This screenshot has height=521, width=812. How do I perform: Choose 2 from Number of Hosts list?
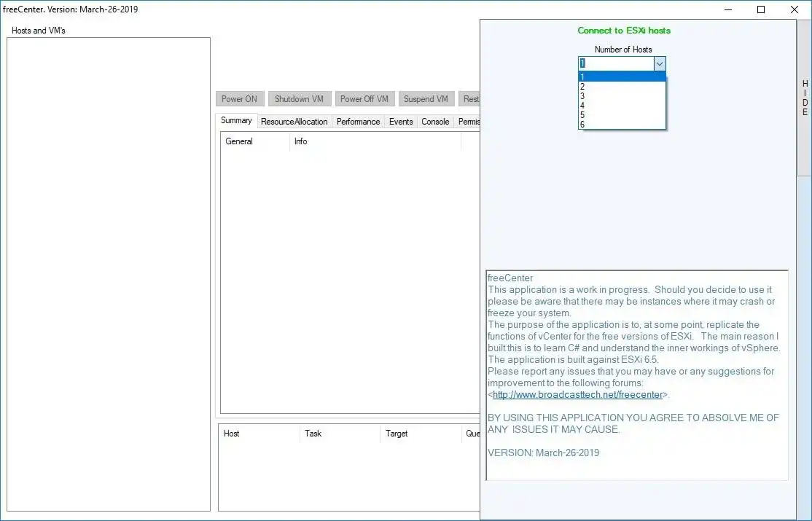click(622, 87)
